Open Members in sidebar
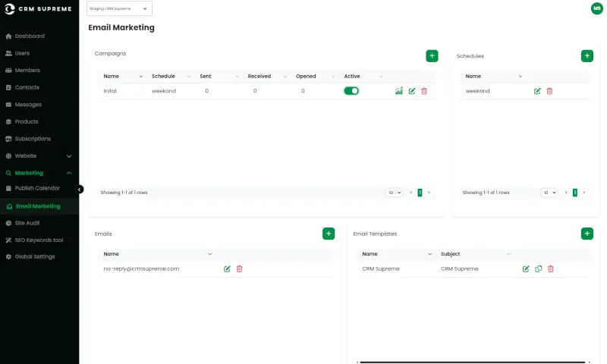Screen dimensions: 607x364 point(23,71)
